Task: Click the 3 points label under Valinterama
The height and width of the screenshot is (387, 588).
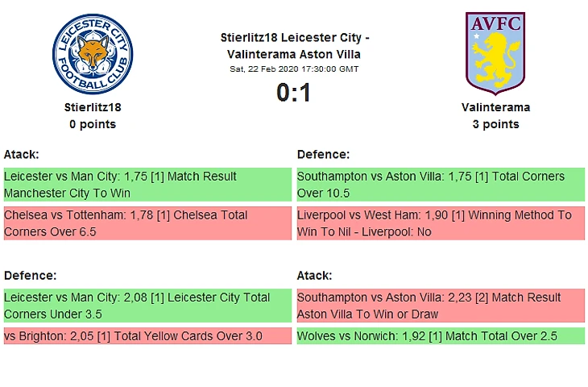Action: [495, 124]
